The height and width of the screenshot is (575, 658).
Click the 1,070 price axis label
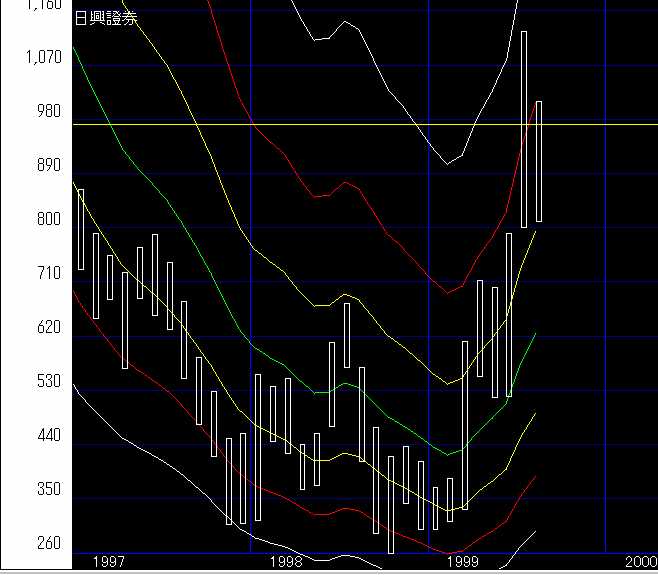pyautogui.click(x=41, y=57)
